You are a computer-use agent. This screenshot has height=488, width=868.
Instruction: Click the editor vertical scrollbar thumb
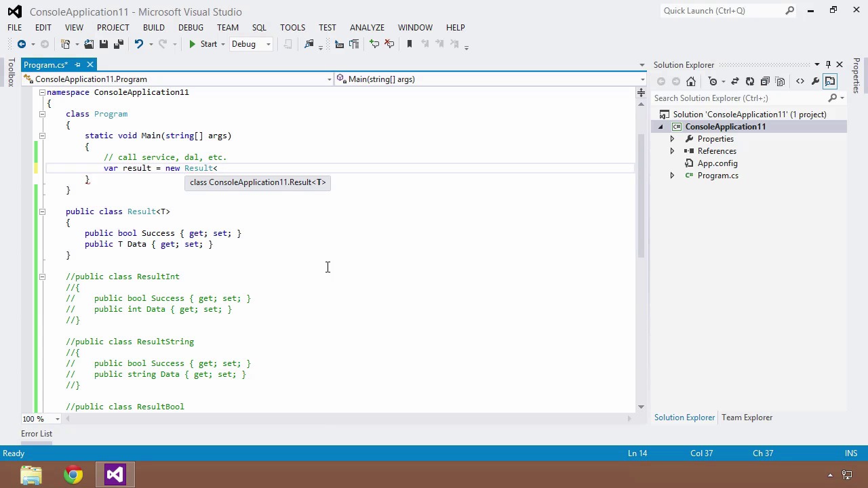pos(641,197)
